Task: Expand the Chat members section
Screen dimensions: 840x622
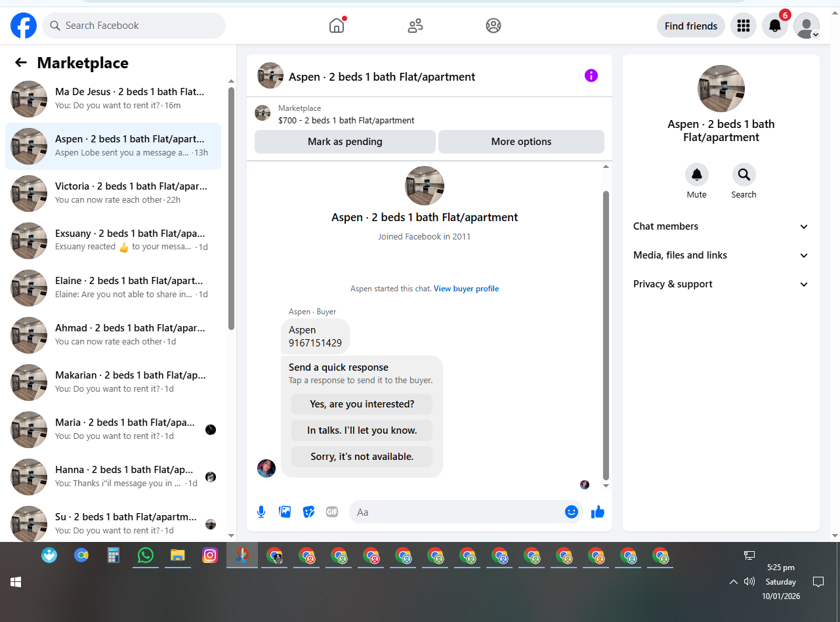Action: (x=721, y=226)
